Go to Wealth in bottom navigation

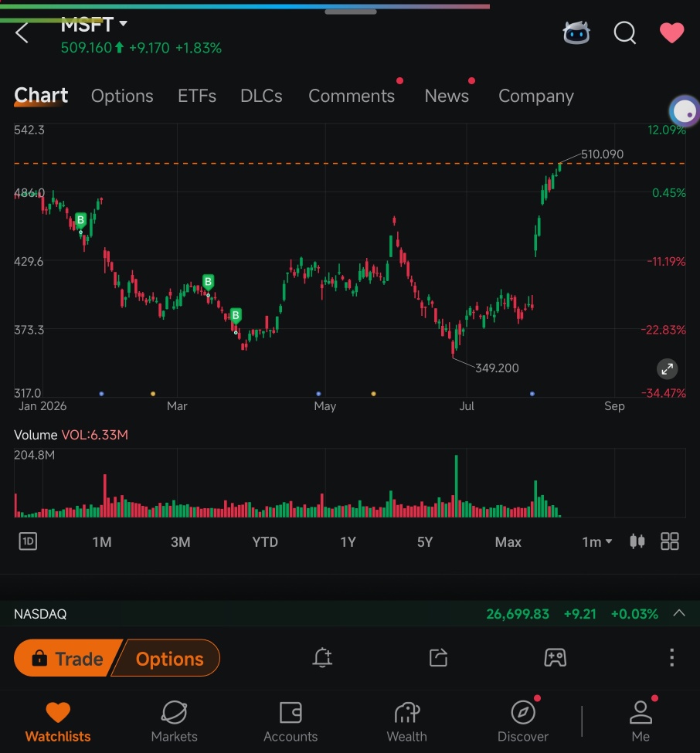coord(407,721)
